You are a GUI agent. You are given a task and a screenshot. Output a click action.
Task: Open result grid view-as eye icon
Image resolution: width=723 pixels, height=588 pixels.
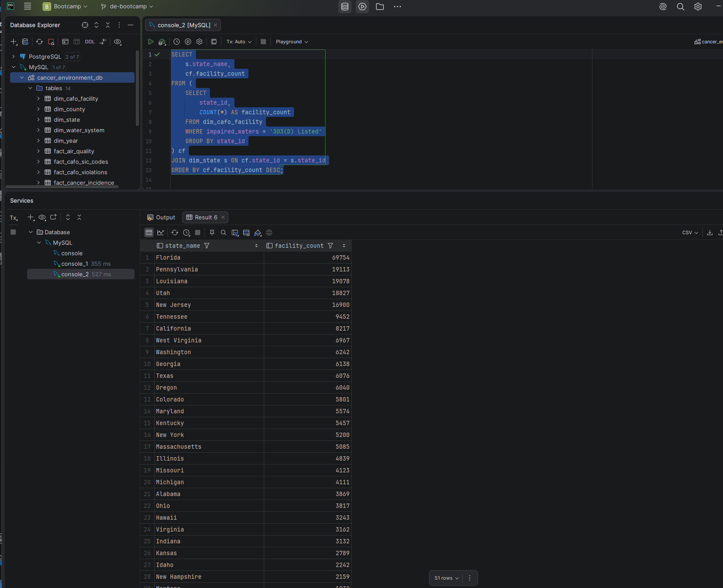(x=246, y=232)
